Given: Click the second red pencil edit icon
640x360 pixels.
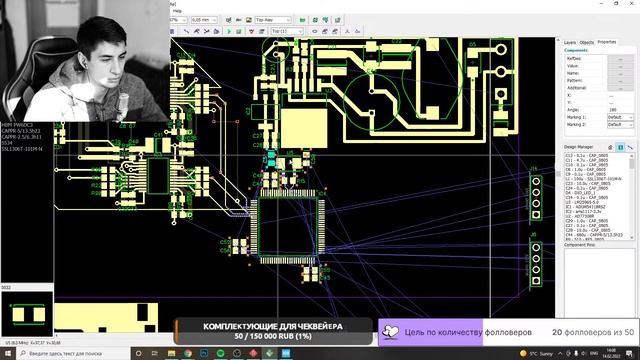Looking at the screenshot, I should (335, 31).
